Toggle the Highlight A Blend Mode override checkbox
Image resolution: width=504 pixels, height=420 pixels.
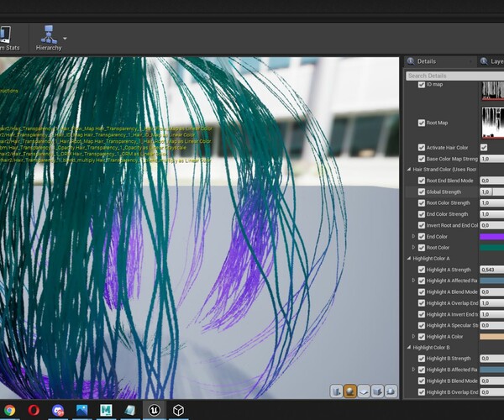422,291
